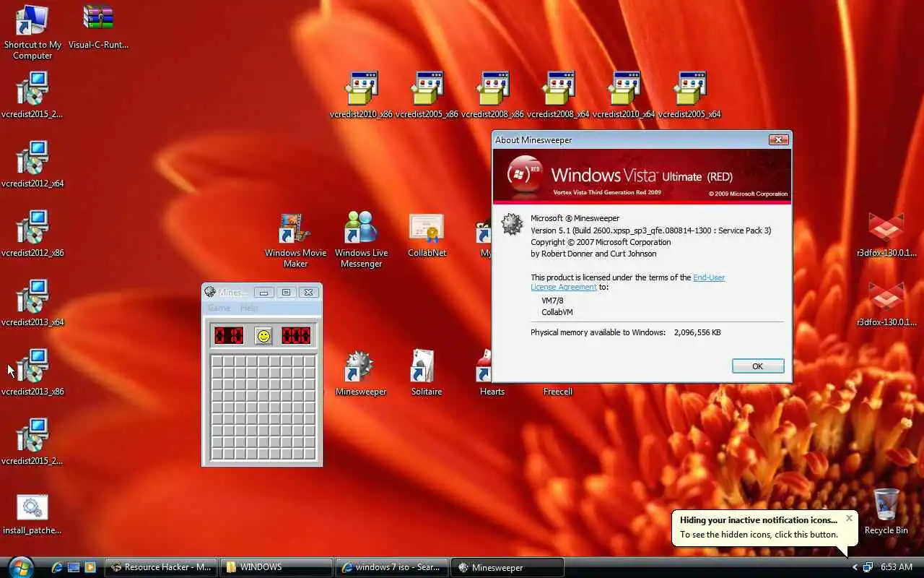Select the vcredist2012_x86 installer icon

32,235
